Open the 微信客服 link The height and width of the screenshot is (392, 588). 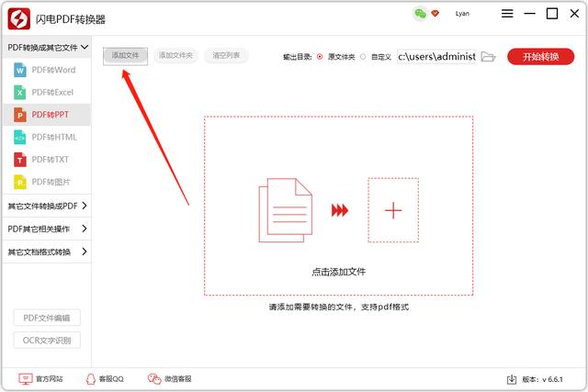pyautogui.click(x=169, y=379)
